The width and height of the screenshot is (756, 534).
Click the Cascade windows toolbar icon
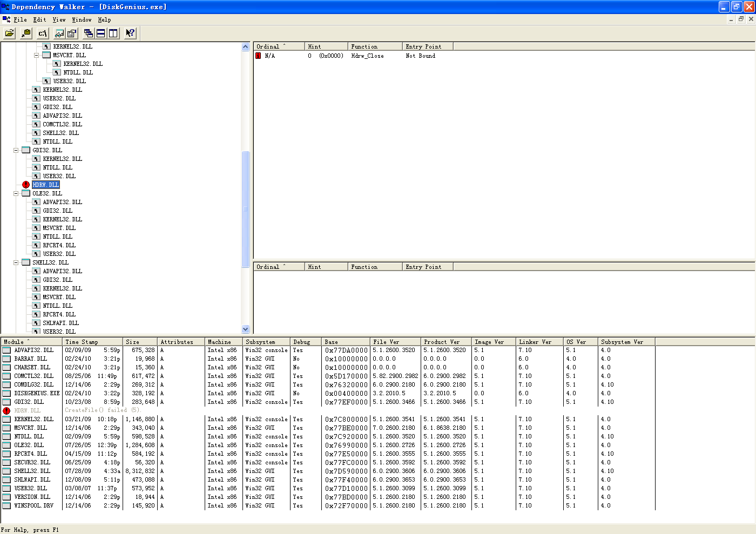pyautogui.click(x=89, y=33)
